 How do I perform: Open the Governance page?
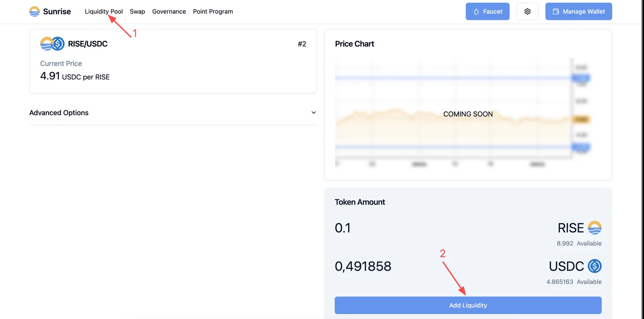coord(169,11)
